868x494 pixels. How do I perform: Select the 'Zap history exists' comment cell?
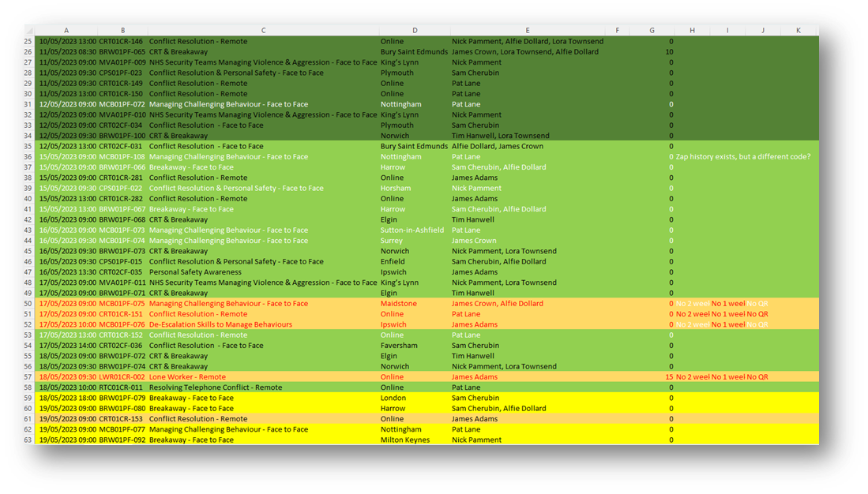coord(742,157)
